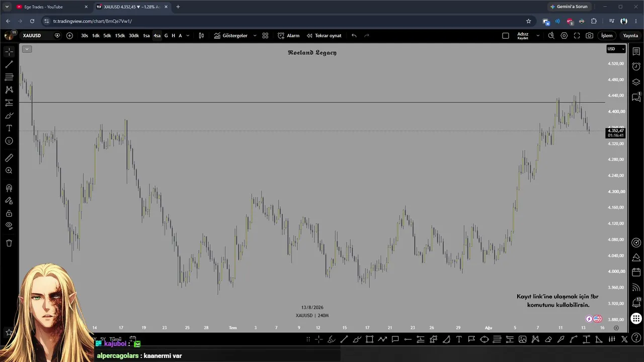Screen dimensions: 644x362
Task: Toggle stay in drawing mode
Action: [9, 201]
